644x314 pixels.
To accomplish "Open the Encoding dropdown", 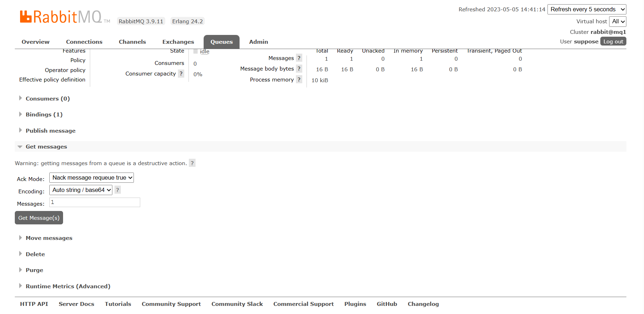I will pyautogui.click(x=81, y=190).
